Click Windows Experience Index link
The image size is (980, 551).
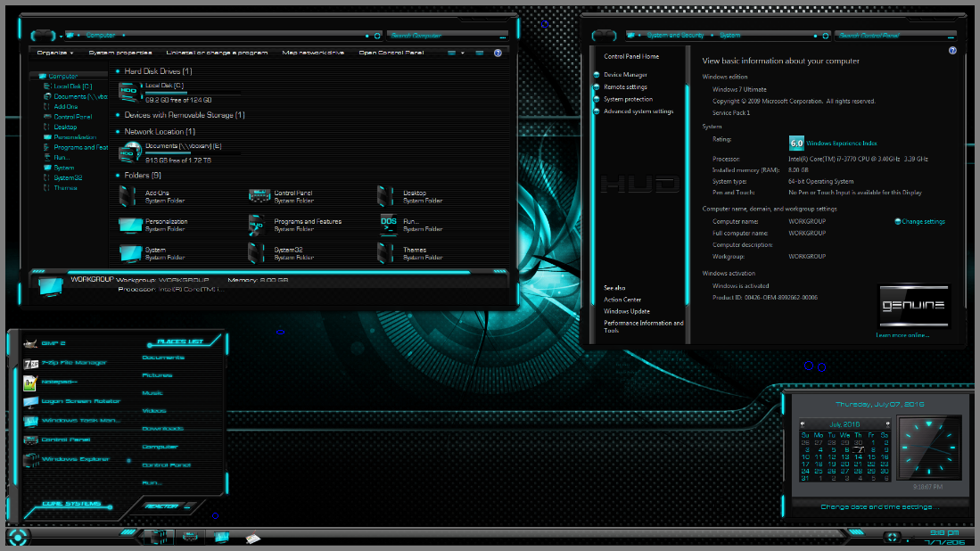pyautogui.click(x=841, y=143)
